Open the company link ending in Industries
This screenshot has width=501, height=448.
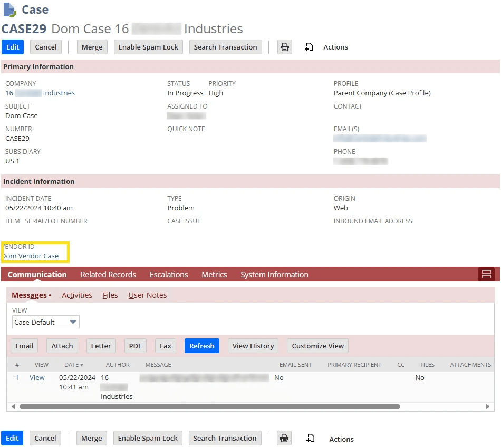click(40, 93)
